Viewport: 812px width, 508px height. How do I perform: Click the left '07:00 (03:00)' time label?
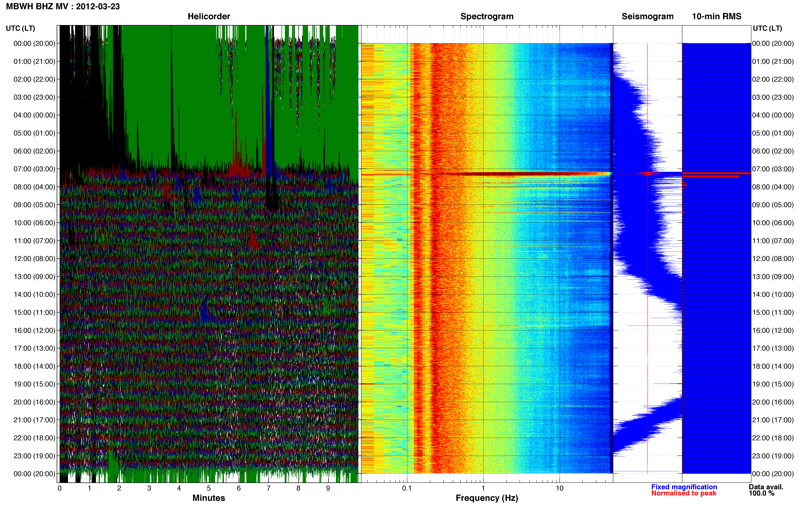[x=34, y=169]
